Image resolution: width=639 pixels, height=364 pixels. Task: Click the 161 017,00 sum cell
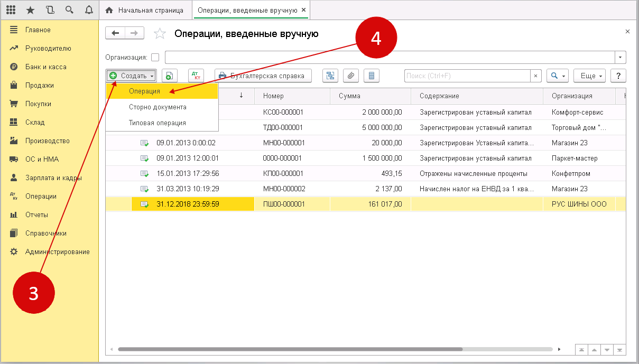[x=371, y=204]
